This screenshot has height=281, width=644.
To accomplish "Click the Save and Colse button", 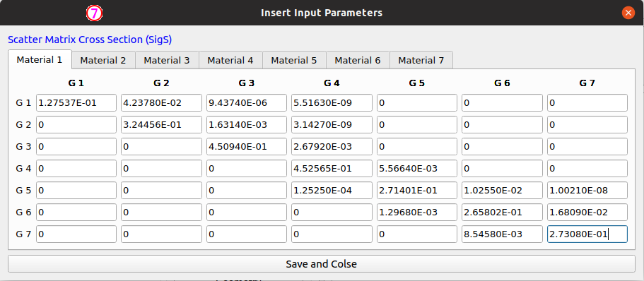I will [x=322, y=264].
